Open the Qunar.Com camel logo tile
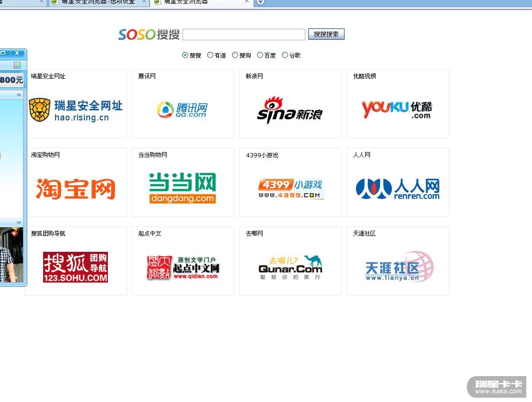This screenshot has height=402, width=532. point(290,267)
